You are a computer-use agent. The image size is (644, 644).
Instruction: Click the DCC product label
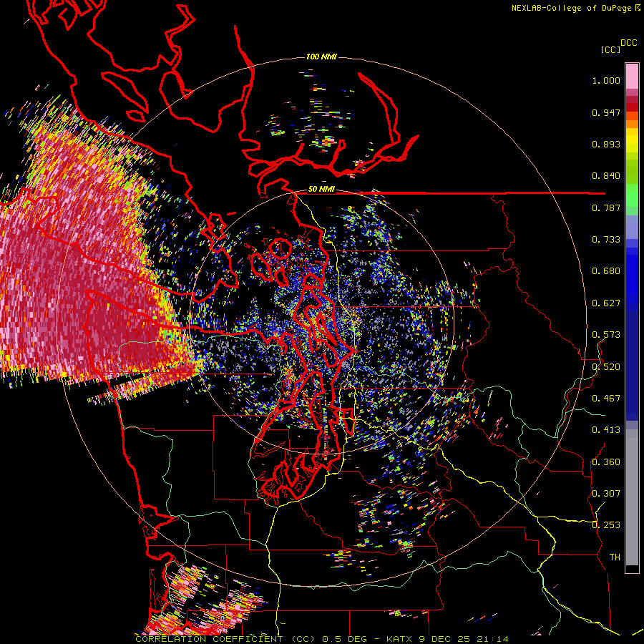click(x=628, y=43)
